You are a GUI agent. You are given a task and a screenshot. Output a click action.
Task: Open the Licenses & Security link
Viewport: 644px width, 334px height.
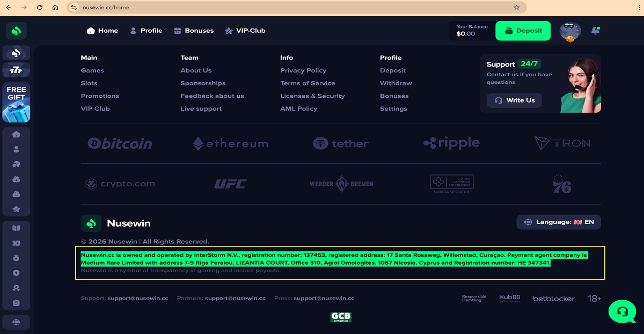312,96
